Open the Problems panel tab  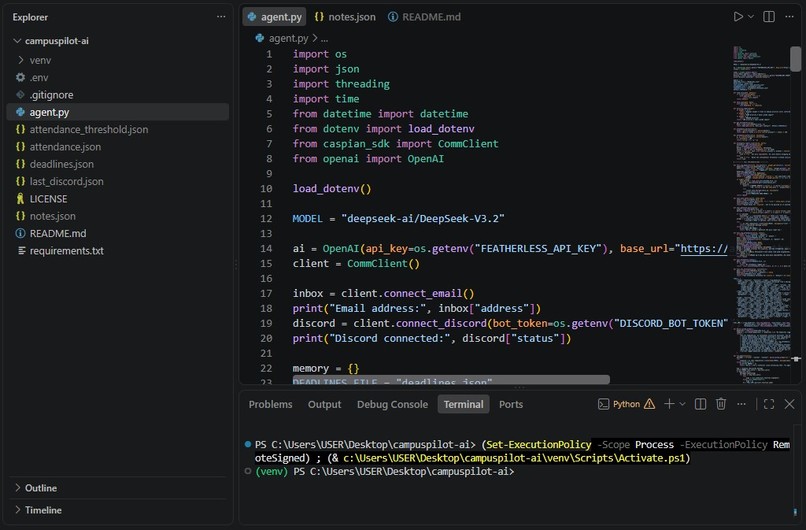click(x=270, y=405)
